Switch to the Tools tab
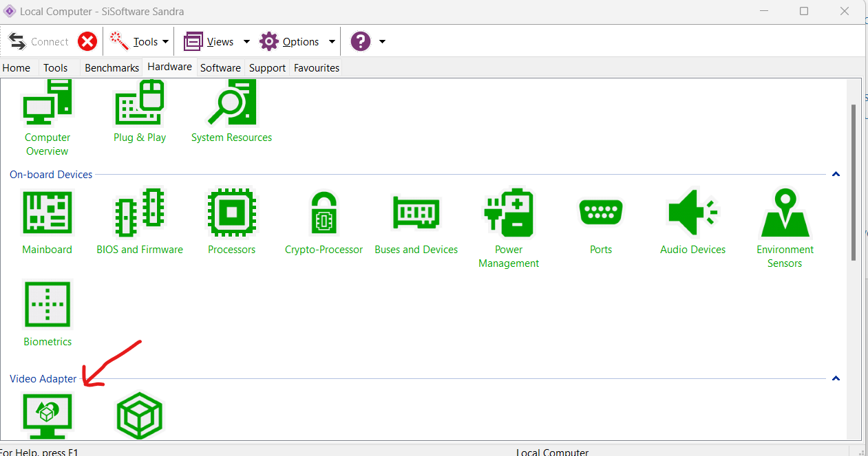This screenshot has height=456, width=868. [x=55, y=67]
